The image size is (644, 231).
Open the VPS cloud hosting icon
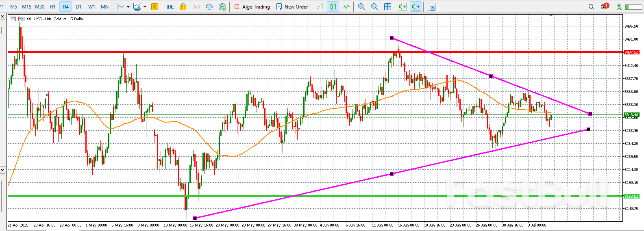[209, 7]
